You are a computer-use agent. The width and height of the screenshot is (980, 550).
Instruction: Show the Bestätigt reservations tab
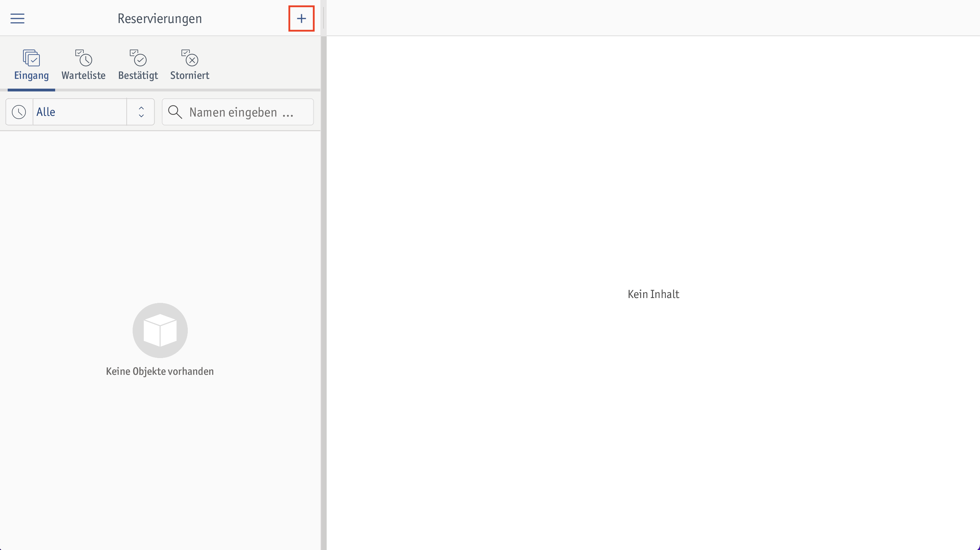pos(138,65)
